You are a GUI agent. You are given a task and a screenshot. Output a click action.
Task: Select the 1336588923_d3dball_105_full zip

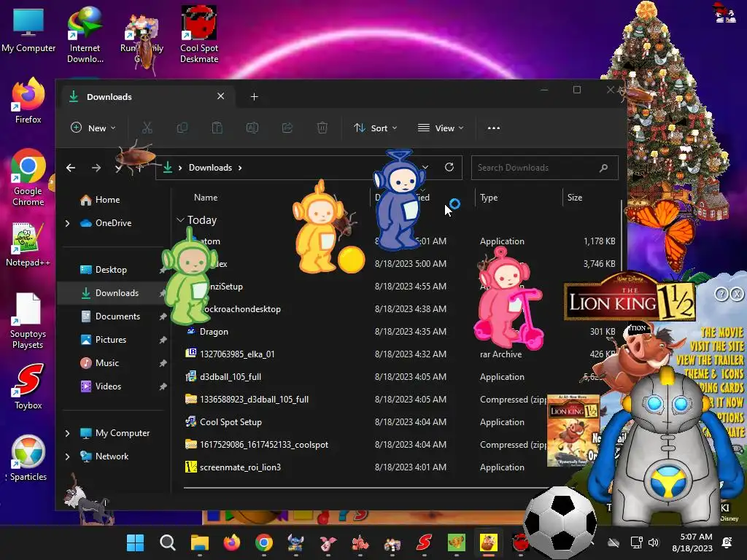255,399
